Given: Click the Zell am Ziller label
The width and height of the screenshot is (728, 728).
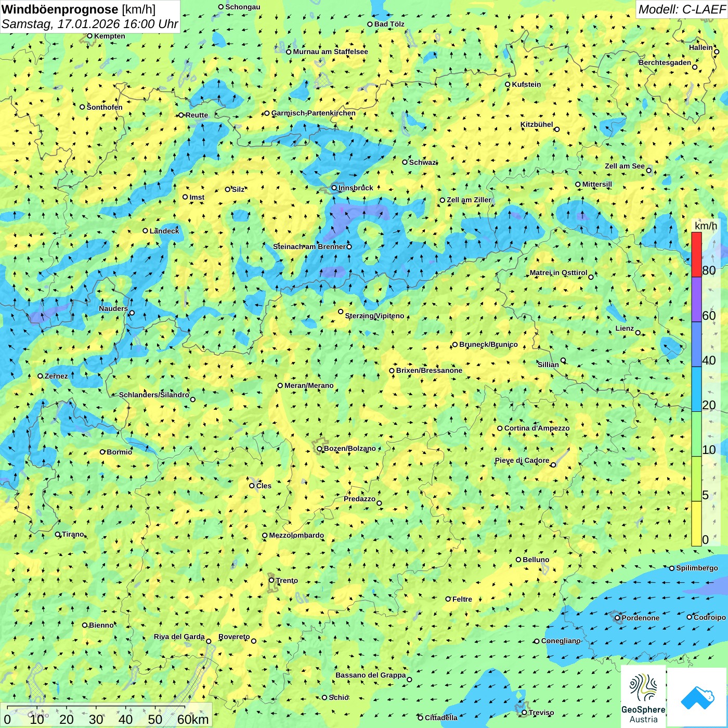Looking at the screenshot, I should tap(469, 200).
